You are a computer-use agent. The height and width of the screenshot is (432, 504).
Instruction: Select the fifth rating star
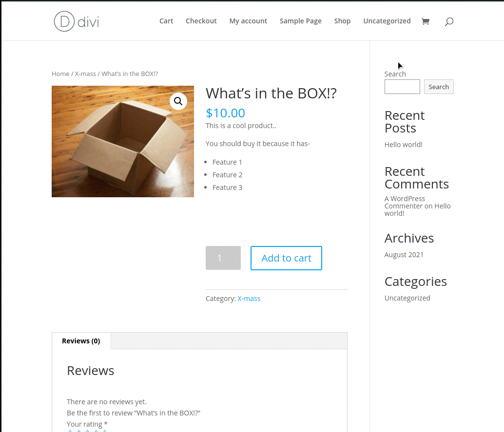click(104, 430)
